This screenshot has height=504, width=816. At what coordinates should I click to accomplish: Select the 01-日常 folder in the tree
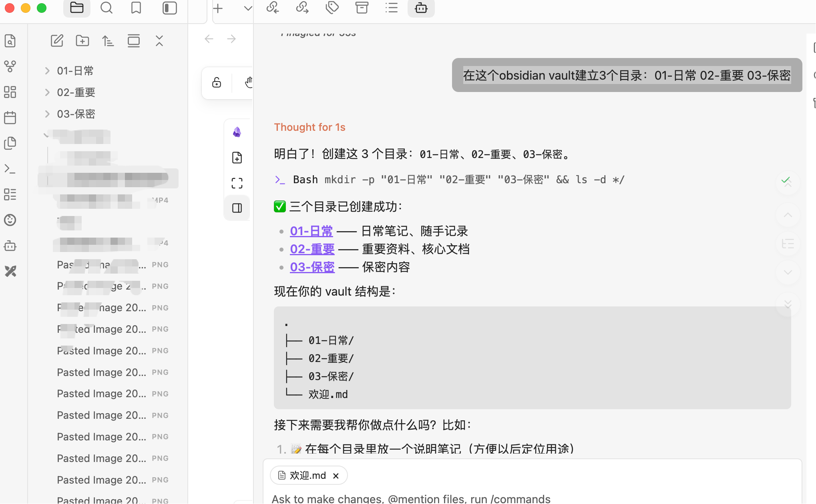(x=75, y=71)
